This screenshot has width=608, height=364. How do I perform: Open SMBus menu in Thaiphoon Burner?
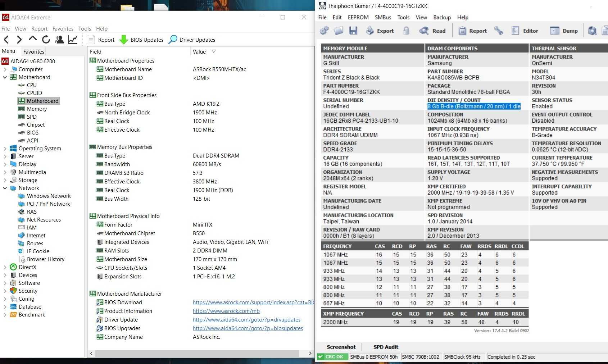coord(383,17)
